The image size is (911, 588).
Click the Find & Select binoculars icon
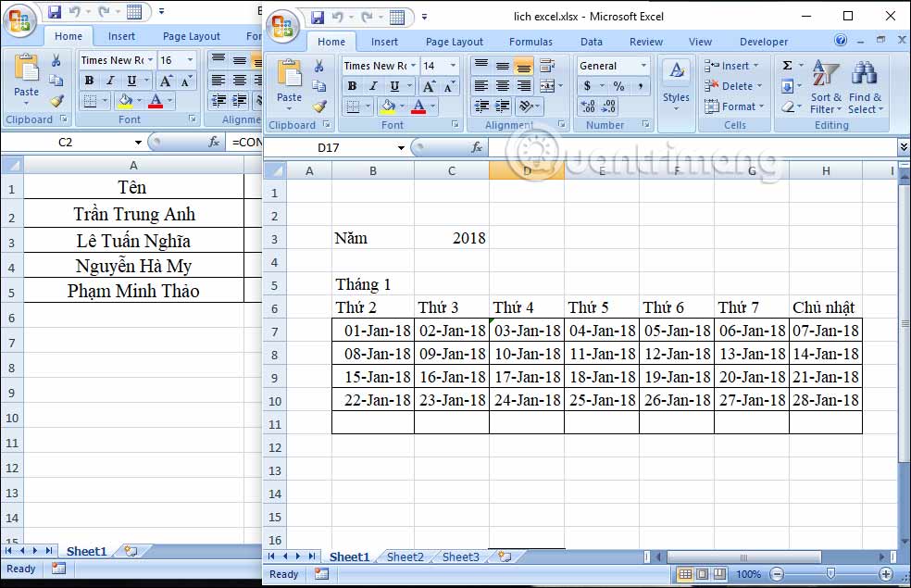(x=864, y=74)
